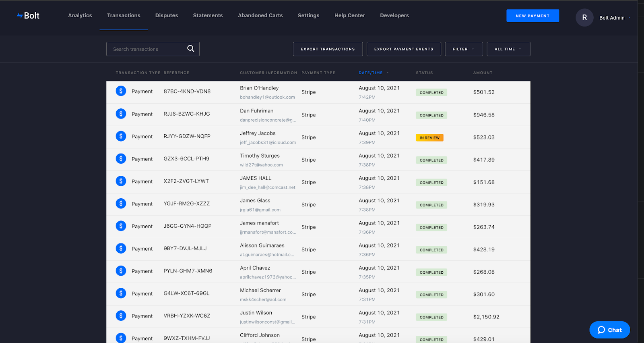Click the R user avatar
Viewport: 644px width, 343px height.
pyautogui.click(x=584, y=18)
